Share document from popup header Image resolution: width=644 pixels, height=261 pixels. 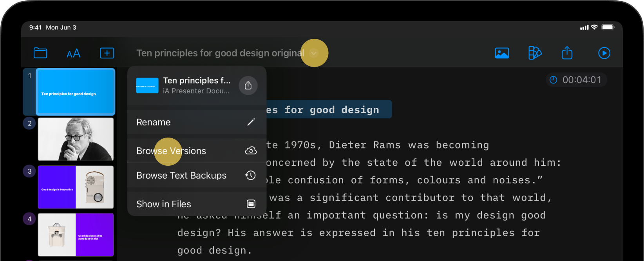click(248, 85)
